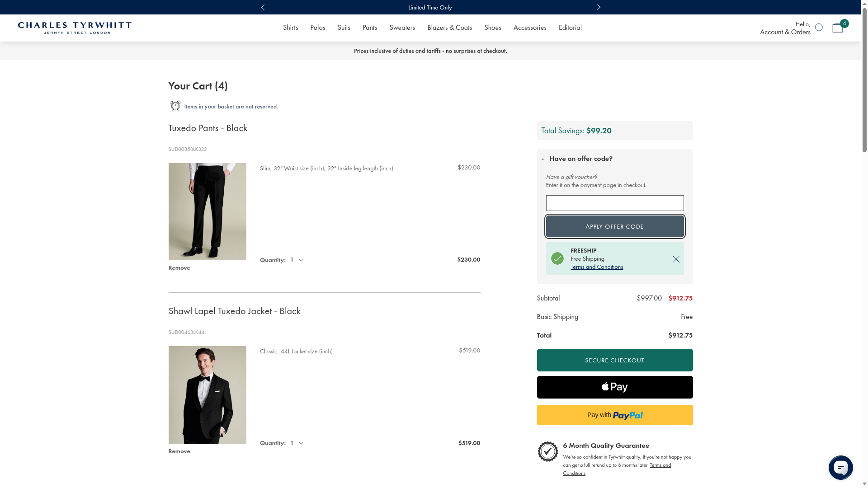Open Tuxedo Jacket quantity dropdown

coord(297,443)
